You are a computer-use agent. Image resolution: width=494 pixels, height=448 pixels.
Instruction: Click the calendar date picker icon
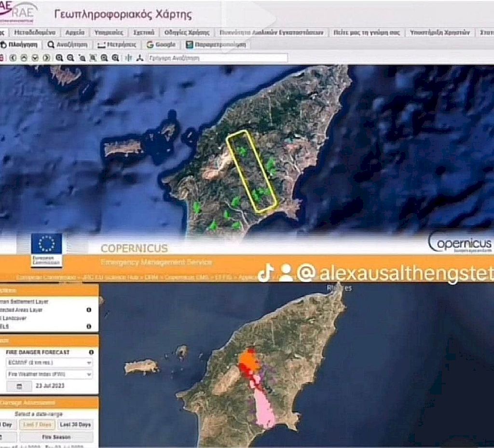(x=20, y=386)
